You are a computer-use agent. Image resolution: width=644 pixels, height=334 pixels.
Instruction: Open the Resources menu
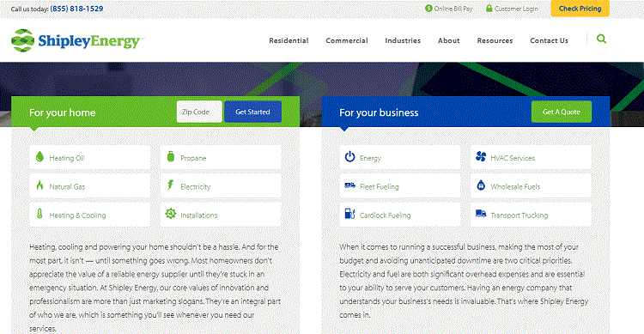point(495,40)
